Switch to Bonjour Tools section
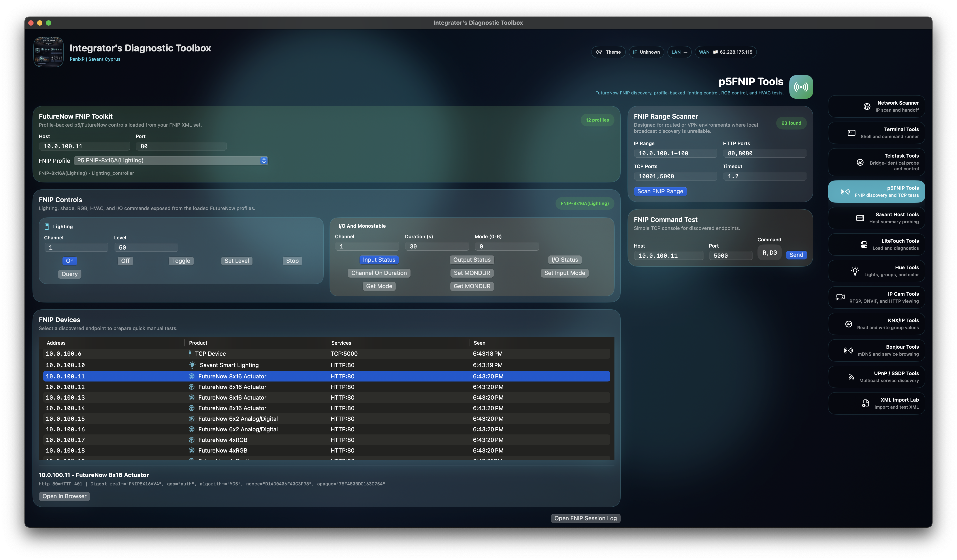Image resolution: width=957 pixels, height=560 pixels. pyautogui.click(x=876, y=350)
